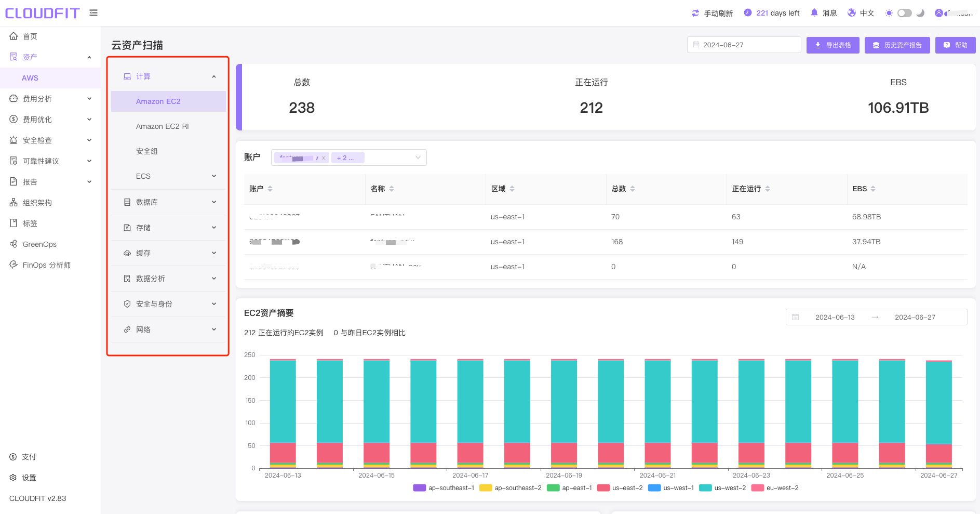Image resolution: width=980 pixels, height=514 pixels.
Task: Collapse the 计算 category
Action: [213, 76]
